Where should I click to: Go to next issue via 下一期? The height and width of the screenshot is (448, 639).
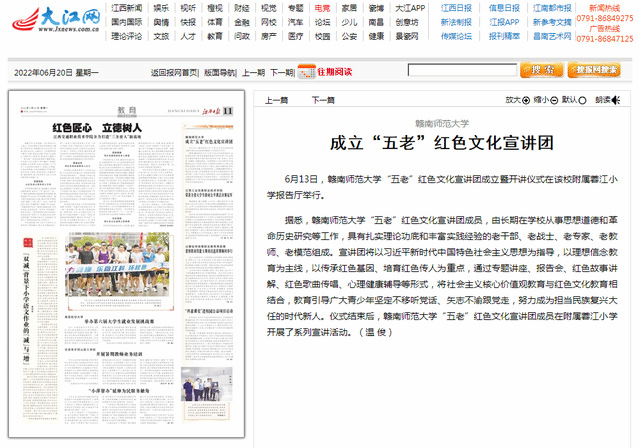coord(282,73)
